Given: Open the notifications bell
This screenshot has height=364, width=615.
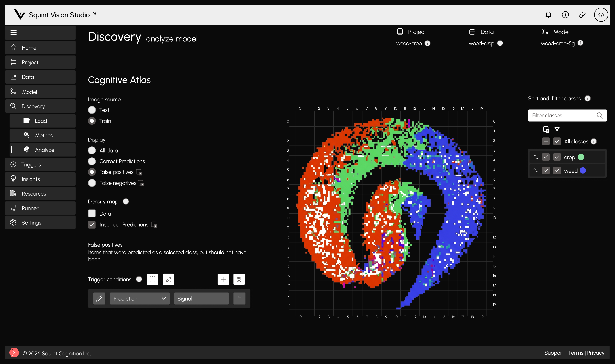Looking at the screenshot, I should coord(548,15).
